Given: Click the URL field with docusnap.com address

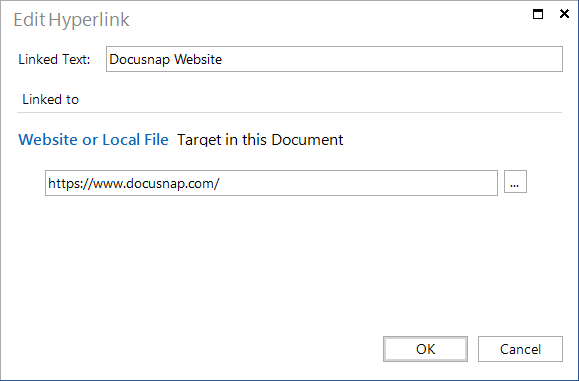Looking at the screenshot, I should click(x=271, y=183).
